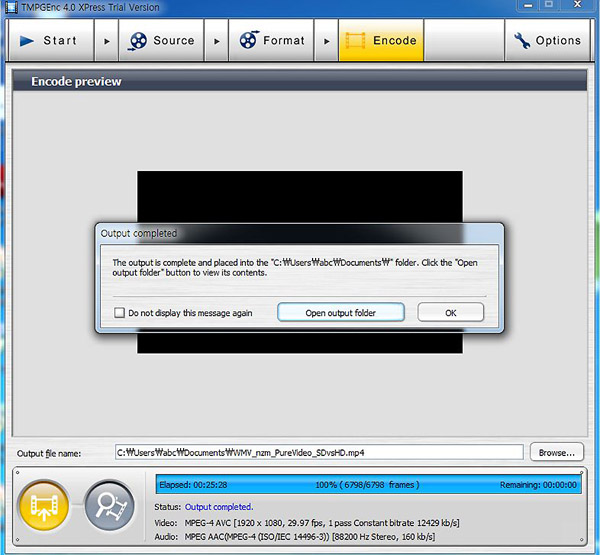Open the Start stage tab
Screen dimensions: 600x555
pyautogui.click(x=51, y=40)
